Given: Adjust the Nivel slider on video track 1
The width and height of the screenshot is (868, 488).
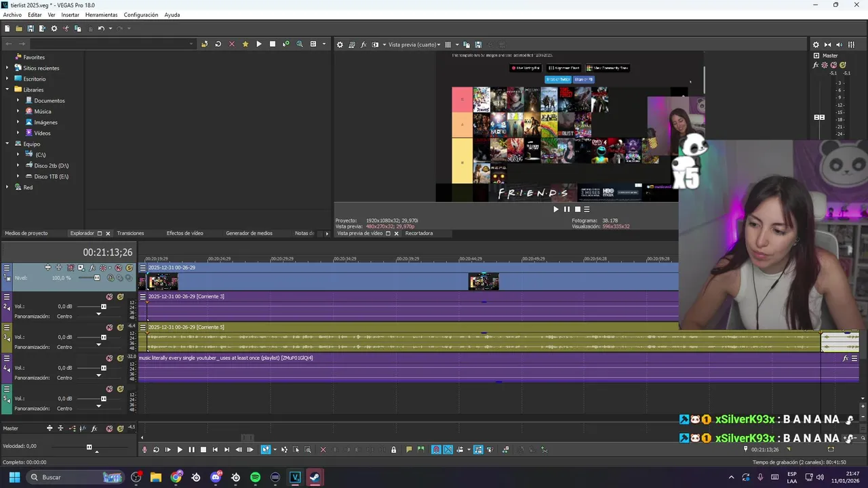Looking at the screenshot, I should [96, 278].
